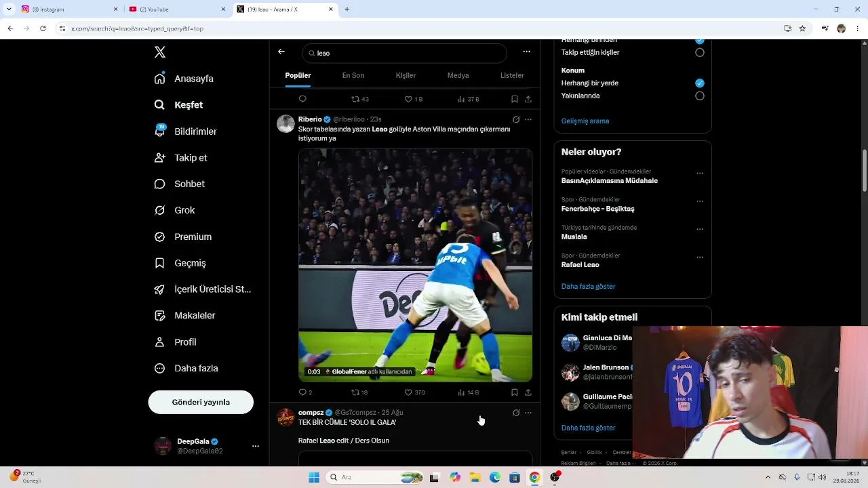Open Fenerbahçe - Beşiktaş trend
The width and height of the screenshot is (868, 488).
coord(598,209)
